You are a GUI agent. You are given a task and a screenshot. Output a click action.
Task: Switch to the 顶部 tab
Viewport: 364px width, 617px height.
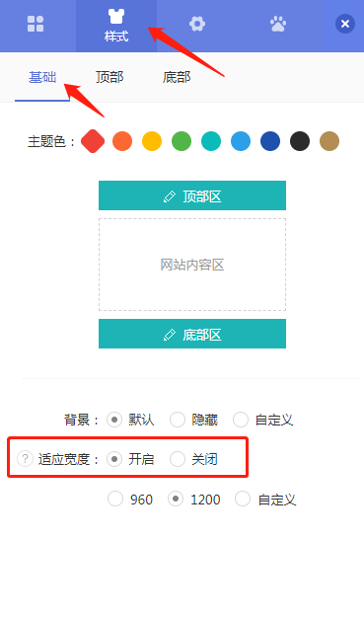pos(109,77)
